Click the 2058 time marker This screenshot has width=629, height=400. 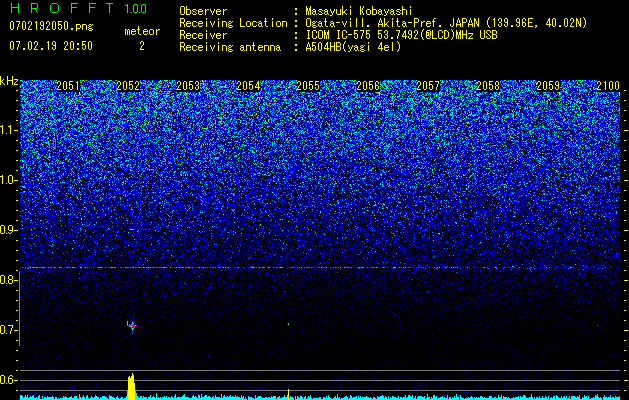(488, 86)
